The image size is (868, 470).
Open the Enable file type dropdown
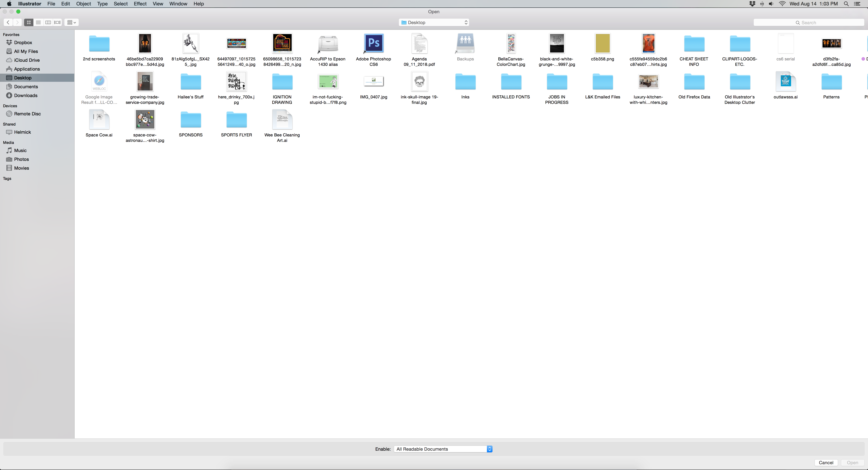pos(443,449)
